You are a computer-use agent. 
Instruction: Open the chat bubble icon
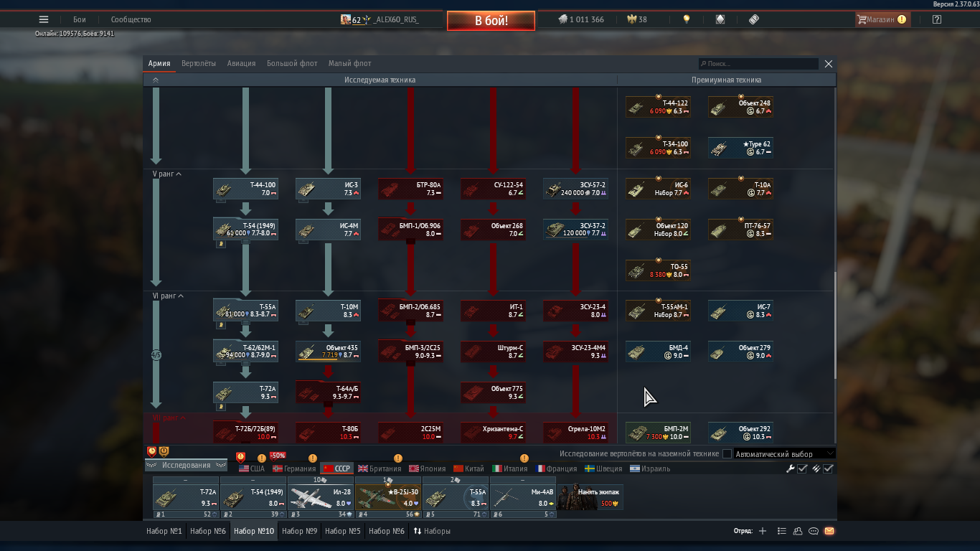point(814,531)
